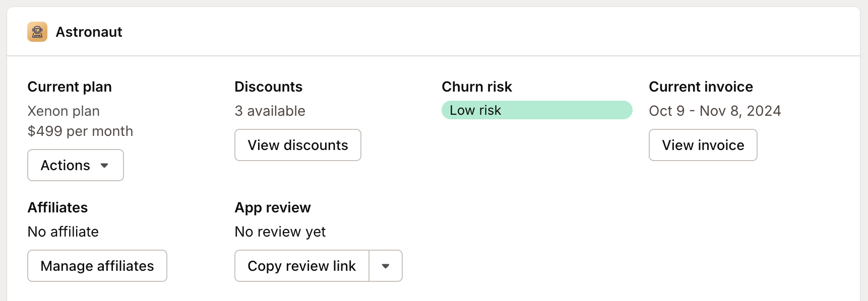
Task: Click the No review yet text
Action: [280, 232]
